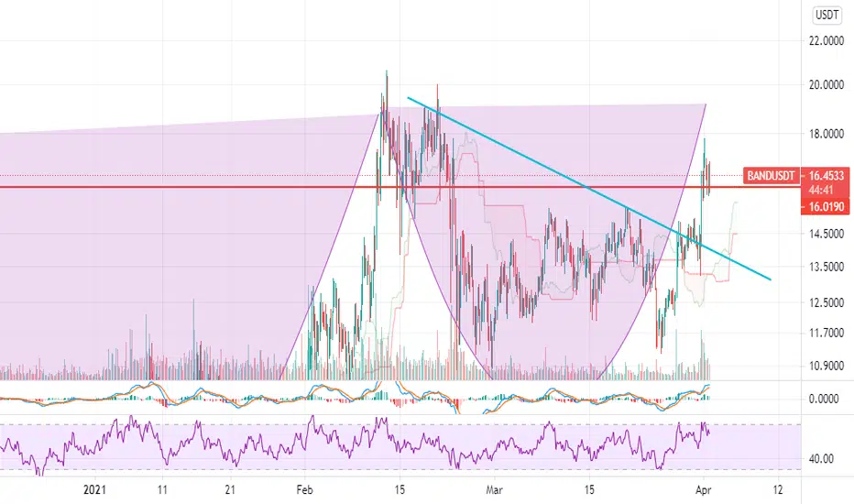Click the Feb date axis label
Screen dimensions: 854x504
click(x=304, y=489)
